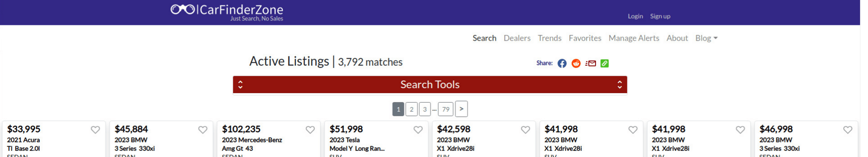Screen dimensions: 868x157
Task: Heart the $45,884 BMW 3 Series
Action: 203,130
